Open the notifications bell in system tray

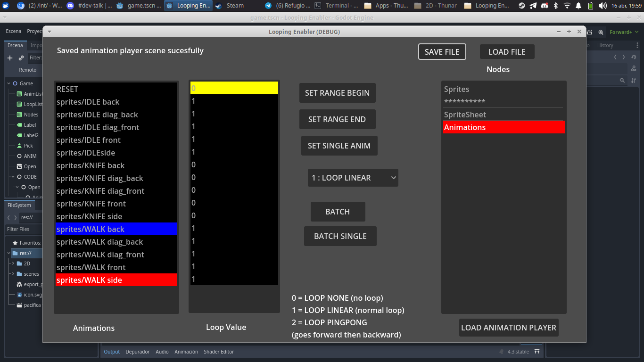tap(578, 6)
